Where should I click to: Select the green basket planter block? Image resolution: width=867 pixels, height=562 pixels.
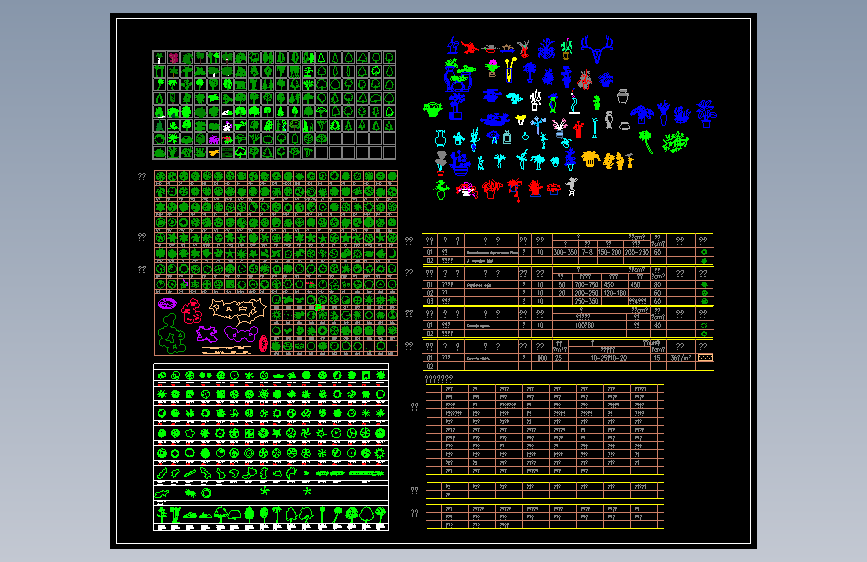(433, 110)
